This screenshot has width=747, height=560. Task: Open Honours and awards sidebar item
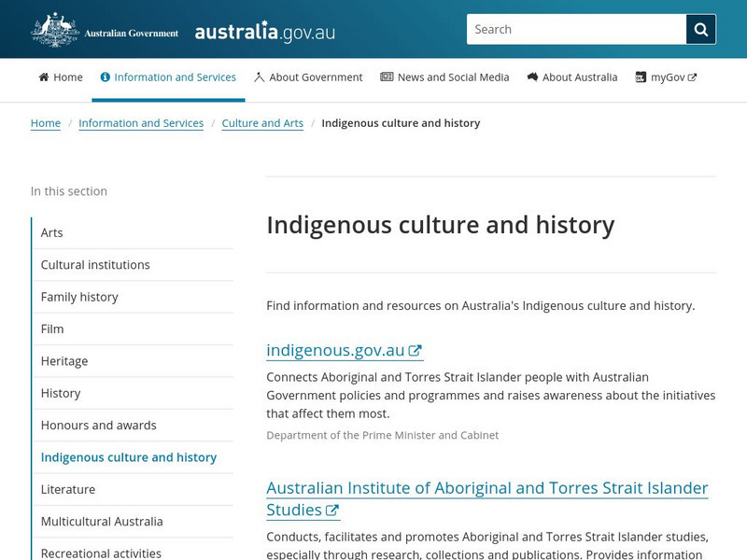click(133, 426)
